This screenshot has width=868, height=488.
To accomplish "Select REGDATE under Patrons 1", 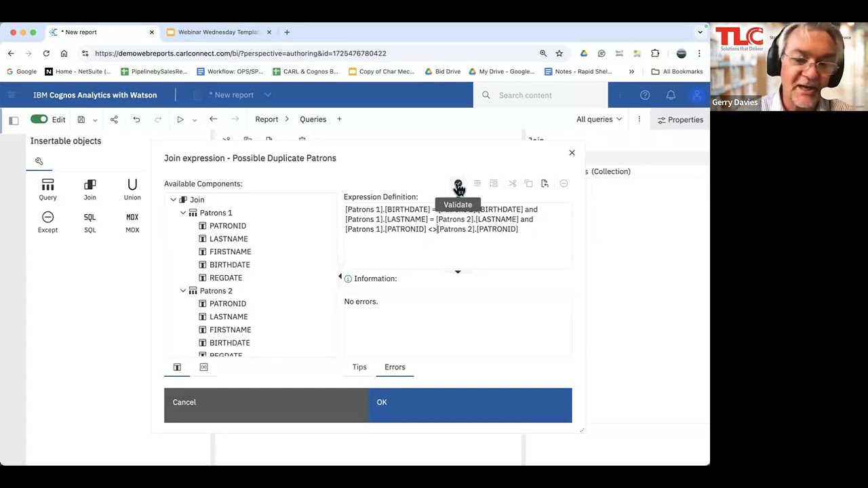I will (x=226, y=278).
